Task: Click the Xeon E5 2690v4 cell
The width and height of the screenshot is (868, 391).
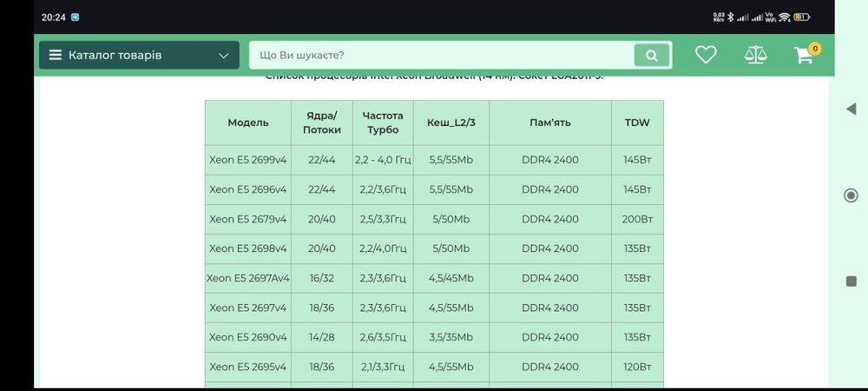Action: [x=248, y=337]
